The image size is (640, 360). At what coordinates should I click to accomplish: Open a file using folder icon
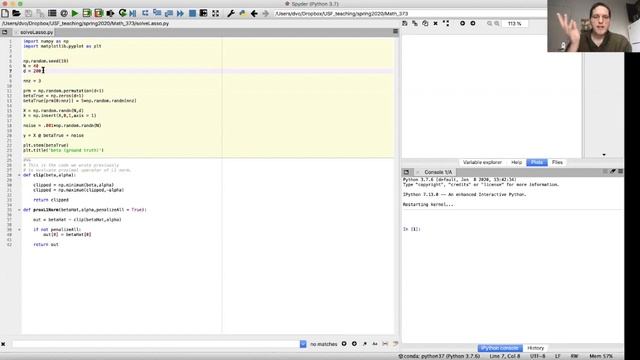coord(16,13)
